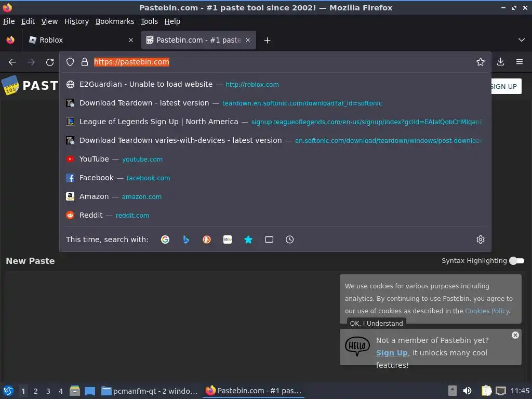This screenshot has width=532, height=399.
Task: Open the pcmanfm-qt taskbar window entry
Action: pyautogui.click(x=150, y=391)
